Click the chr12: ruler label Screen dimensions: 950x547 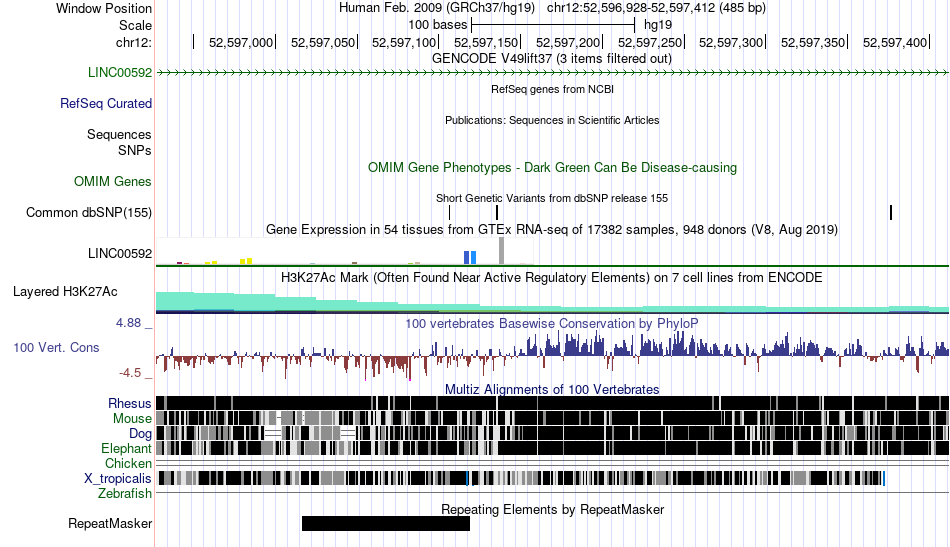(133, 42)
